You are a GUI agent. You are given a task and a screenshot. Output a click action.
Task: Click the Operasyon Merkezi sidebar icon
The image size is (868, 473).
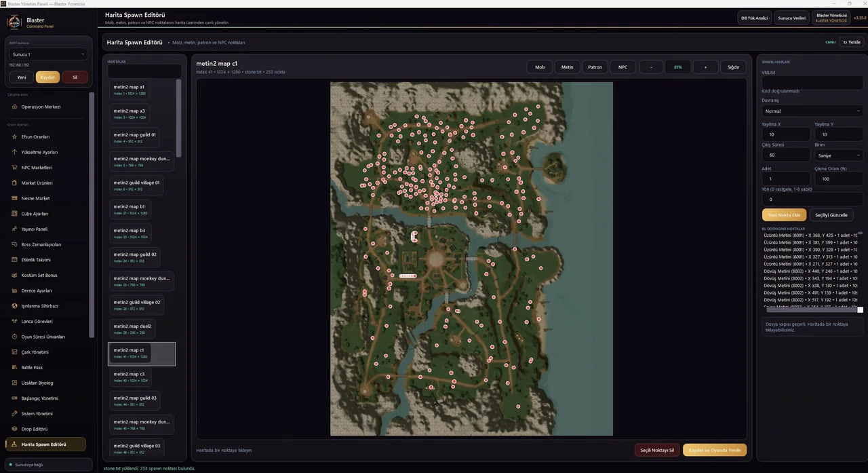[x=14, y=107]
